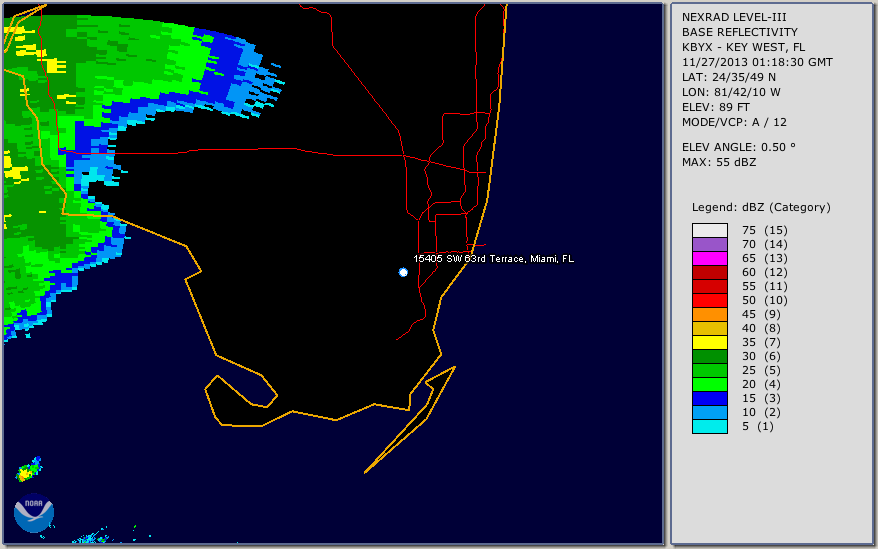The height and width of the screenshot is (549, 878).
Task: Click the 50 (10) legend label
Action: (x=765, y=300)
